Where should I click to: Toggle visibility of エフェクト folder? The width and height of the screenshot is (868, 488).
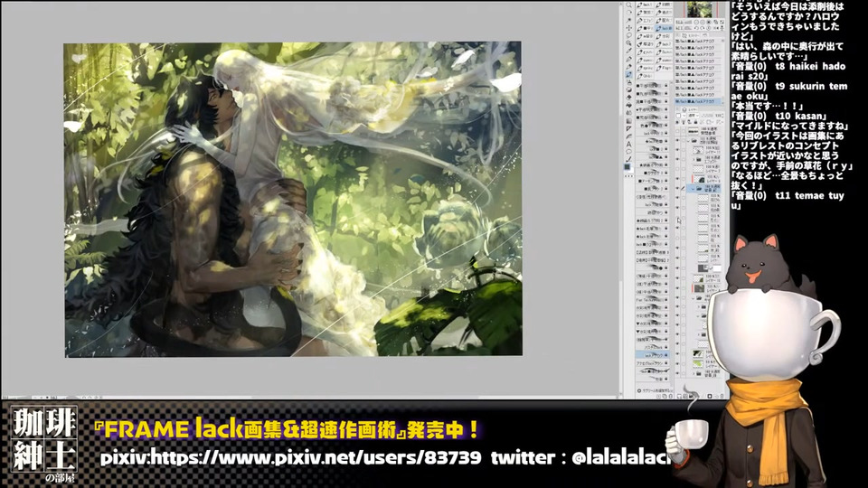point(677,159)
